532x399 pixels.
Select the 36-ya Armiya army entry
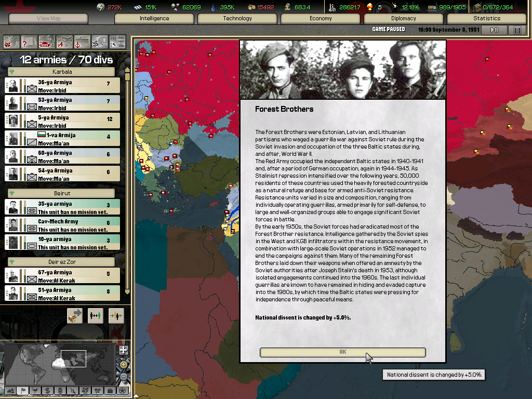pos(62,86)
